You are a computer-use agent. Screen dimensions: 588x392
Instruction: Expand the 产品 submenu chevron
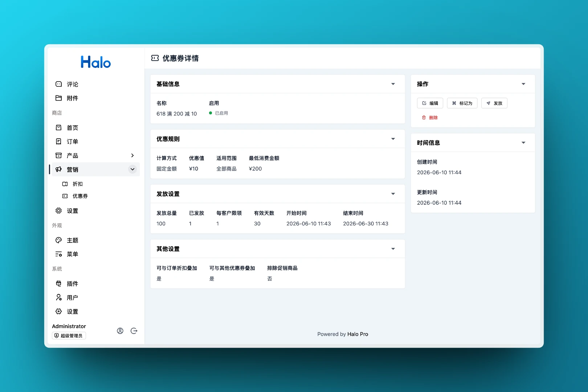click(x=132, y=155)
